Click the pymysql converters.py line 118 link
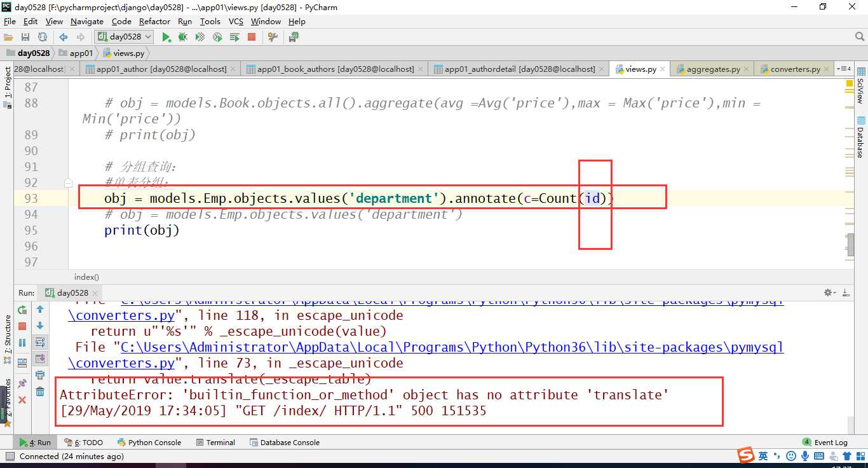This screenshot has height=468, width=868. coord(121,315)
